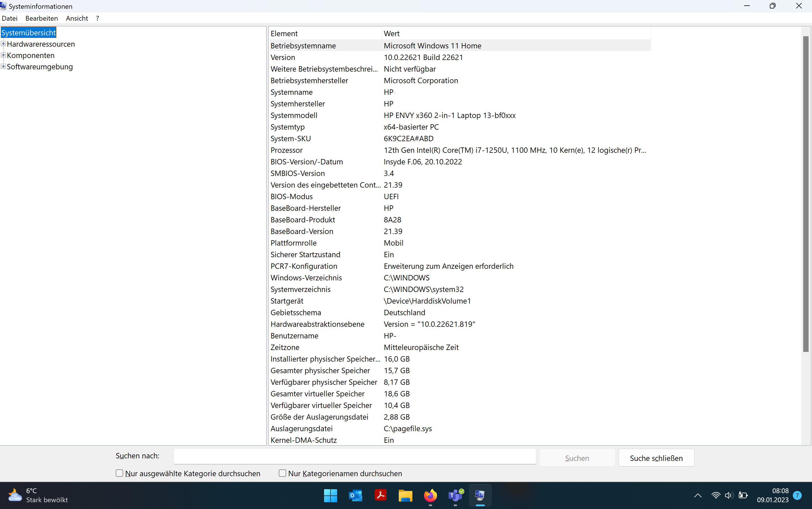This screenshot has width=812, height=509.
Task: Click the speaker volume tray icon
Action: click(729, 495)
